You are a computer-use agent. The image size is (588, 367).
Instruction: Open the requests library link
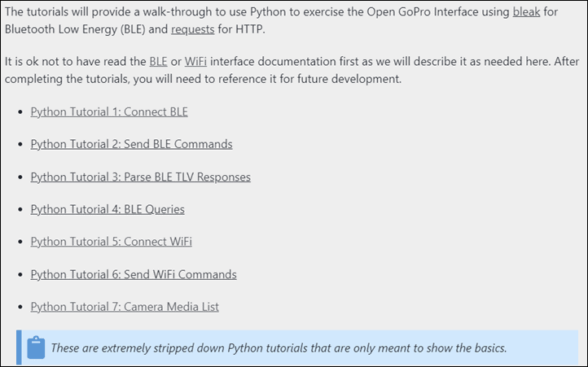(193, 29)
